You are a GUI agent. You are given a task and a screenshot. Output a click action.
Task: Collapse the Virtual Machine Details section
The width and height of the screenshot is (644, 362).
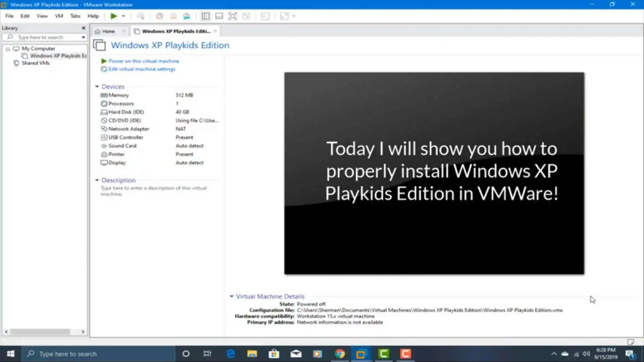coord(231,296)
